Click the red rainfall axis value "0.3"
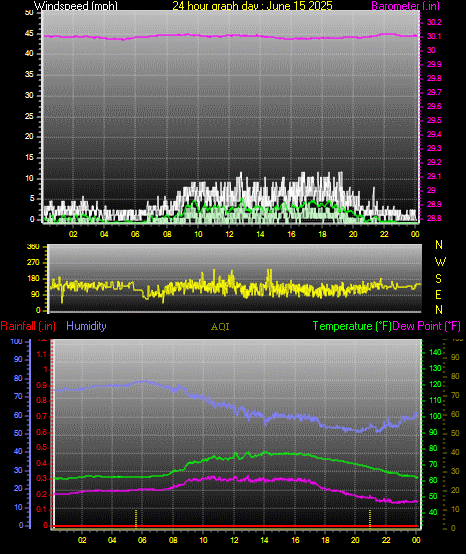Viewport: 466px width, 554px height. [x=41, y=479]
